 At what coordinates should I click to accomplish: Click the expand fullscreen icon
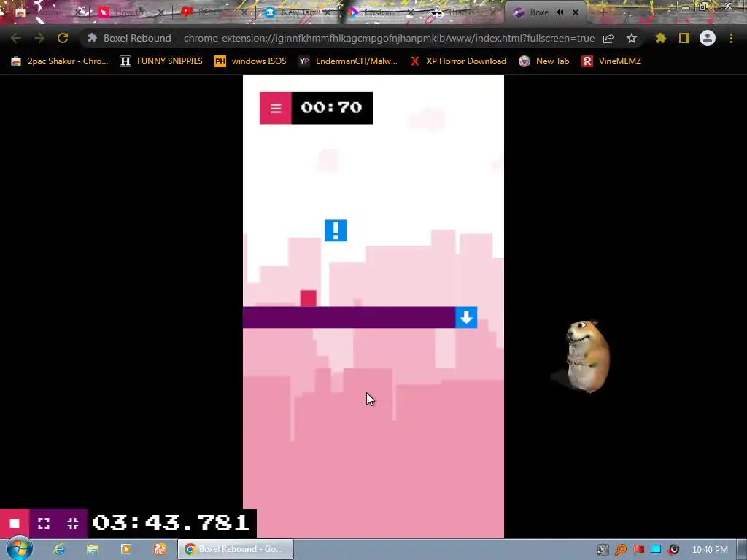point(44,524)
